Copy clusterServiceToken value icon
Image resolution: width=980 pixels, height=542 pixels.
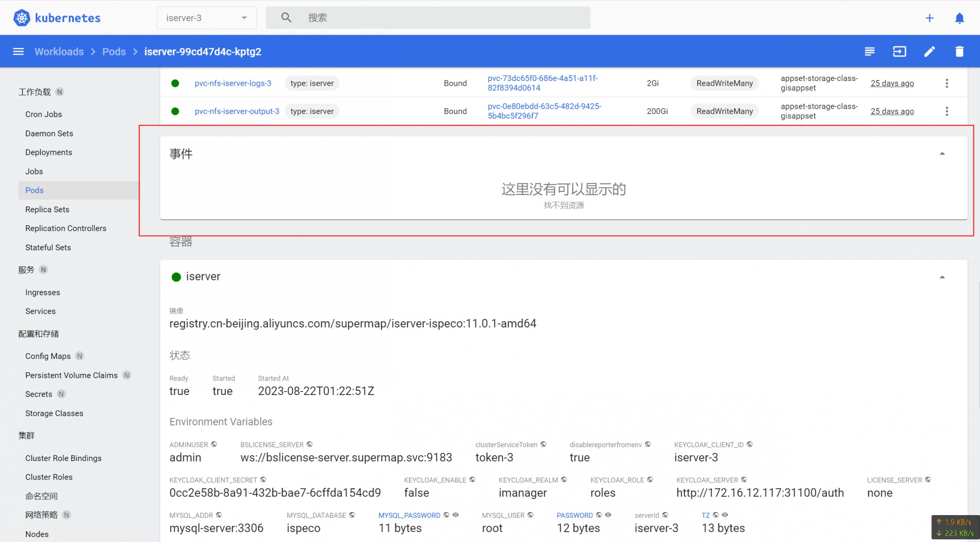click(x=543, y=444)
